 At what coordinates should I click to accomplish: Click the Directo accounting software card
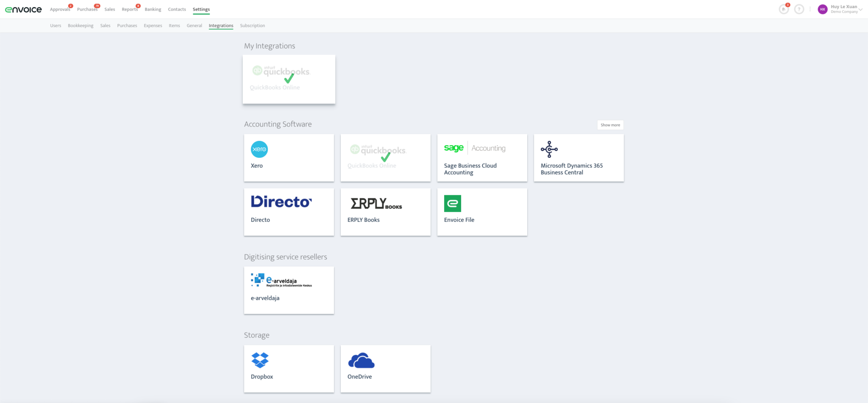point(289,212)
